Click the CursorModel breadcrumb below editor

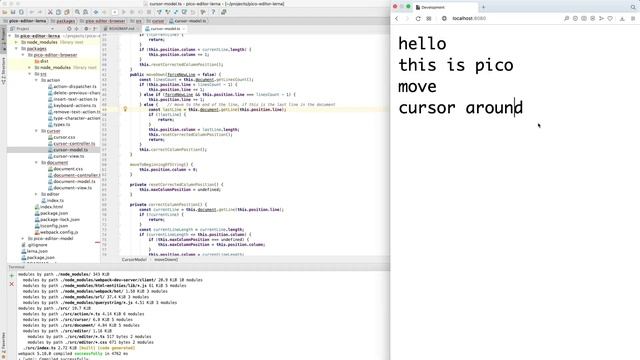[x=134, y=260]
